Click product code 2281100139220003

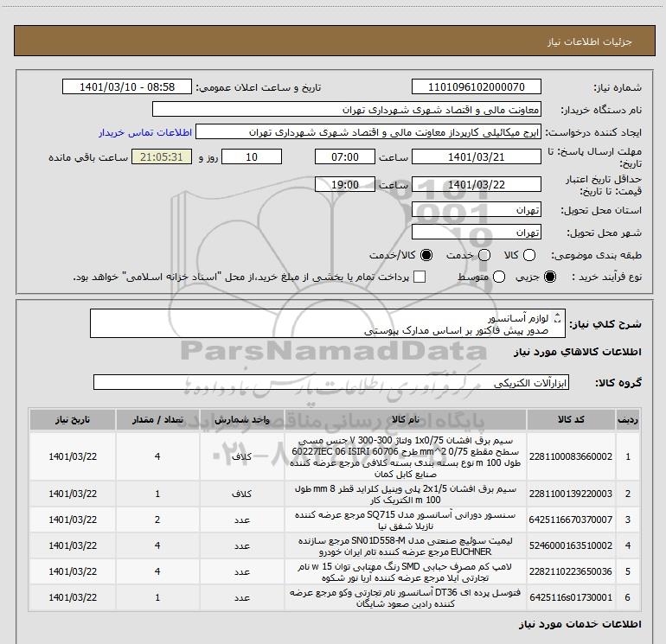tap(571, 494)
